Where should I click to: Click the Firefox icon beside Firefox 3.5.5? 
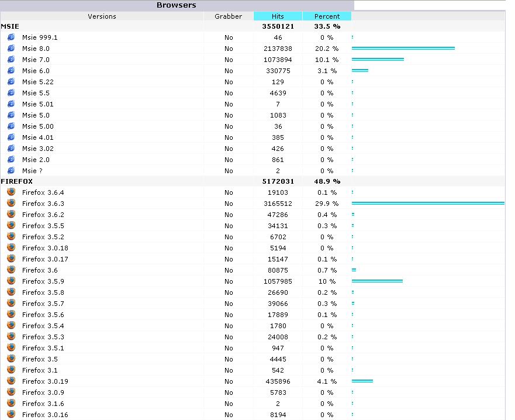[x=11, y=225]
